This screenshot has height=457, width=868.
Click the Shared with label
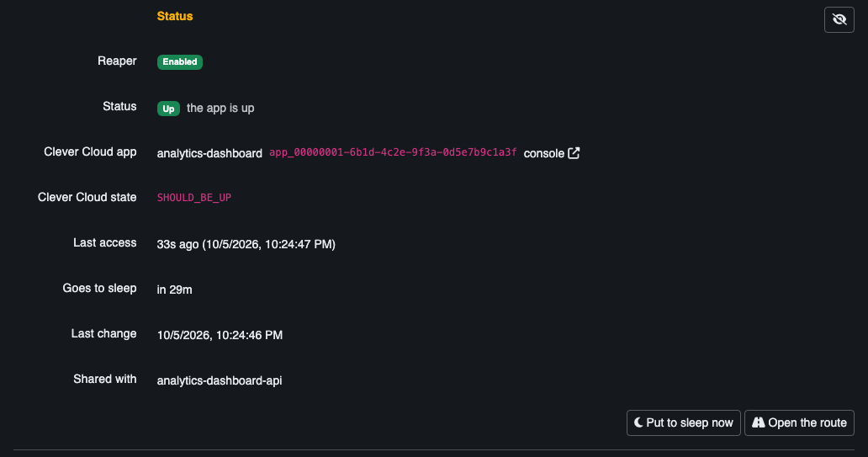coord(104,379)
